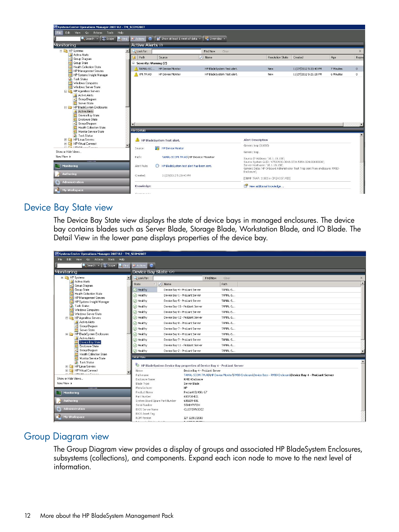399x532 pixels.
Task: Select Monitor Service State in Device Bay State window tree
Action: 92,358
